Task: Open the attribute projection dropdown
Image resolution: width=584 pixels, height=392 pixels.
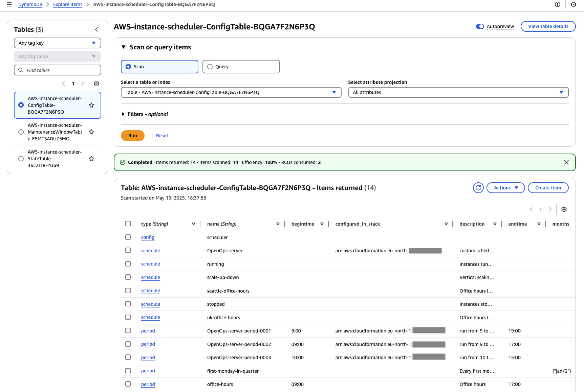Action: 458,92
